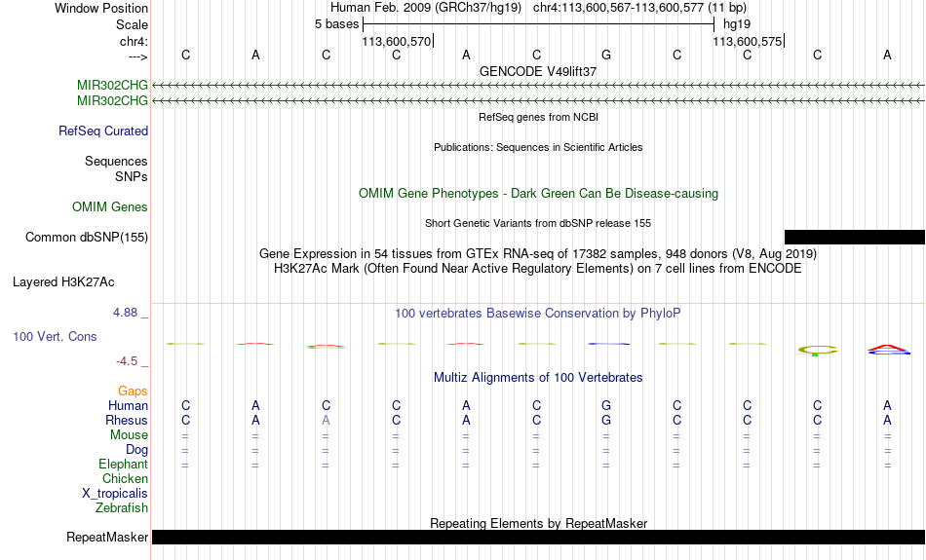Open the Common dbSNP(155) track label
The height and width of the screenshot is (560, 926).
[x=87, y=238]
